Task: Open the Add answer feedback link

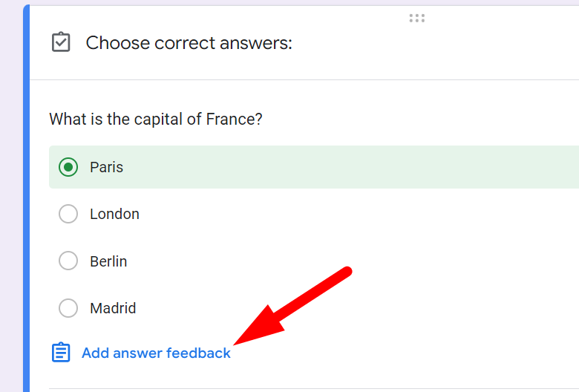Action: pos(156,353)
